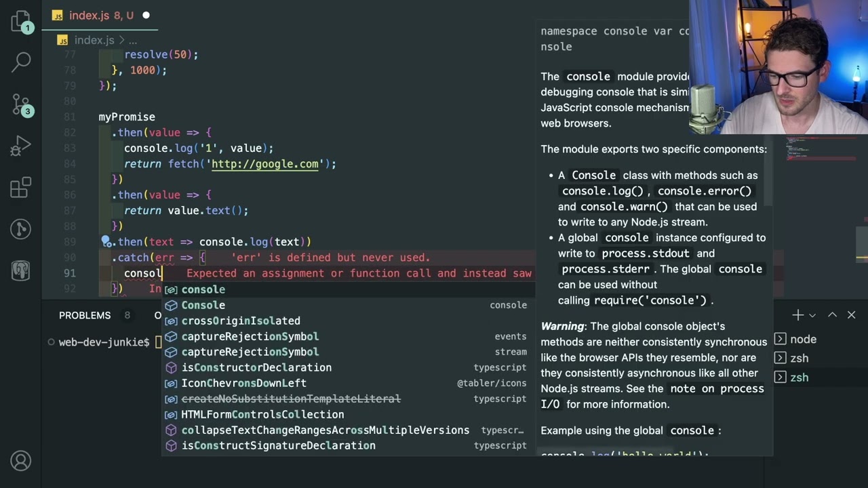Open Source Control view with badge 3
The image size is (868, 488).
(x=20, y=104)
